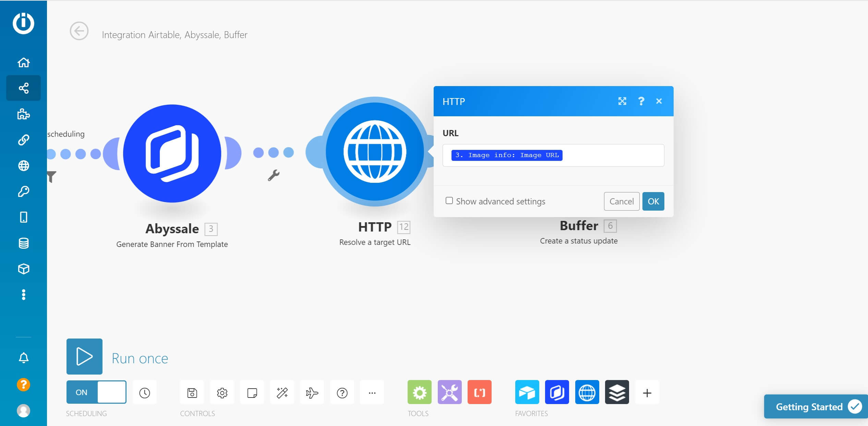
Task: Select HTTP favorite icon
Action: [587, 392]
